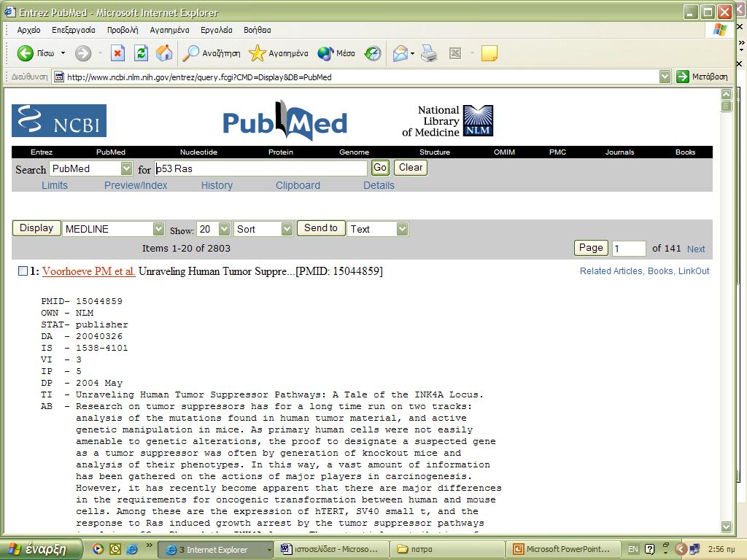Viewport: 747px width, 560px height.
Task: Open the Αγαπημένα menu
Action: point(169,30)
